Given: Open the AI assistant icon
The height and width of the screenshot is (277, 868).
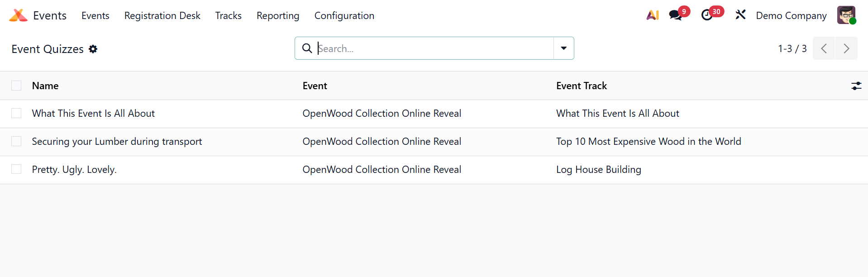Looking at the screenshot, I should click(x=652, y=15).
